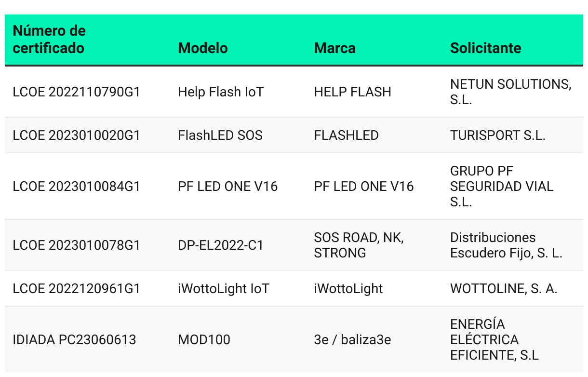The height and width of the screenshot is (377, 588).
Task: Select the 3e / baliza3e brand cell
Action: point(352,340)
